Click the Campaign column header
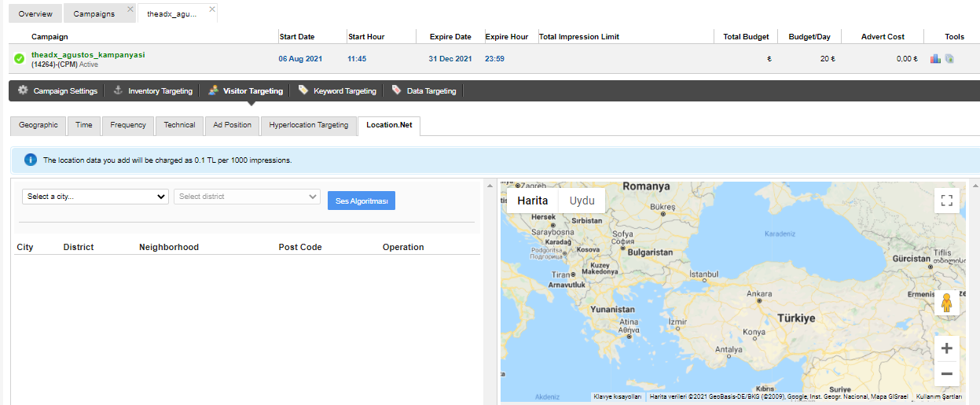Screen dimensions: 980x405 (50, 37)
